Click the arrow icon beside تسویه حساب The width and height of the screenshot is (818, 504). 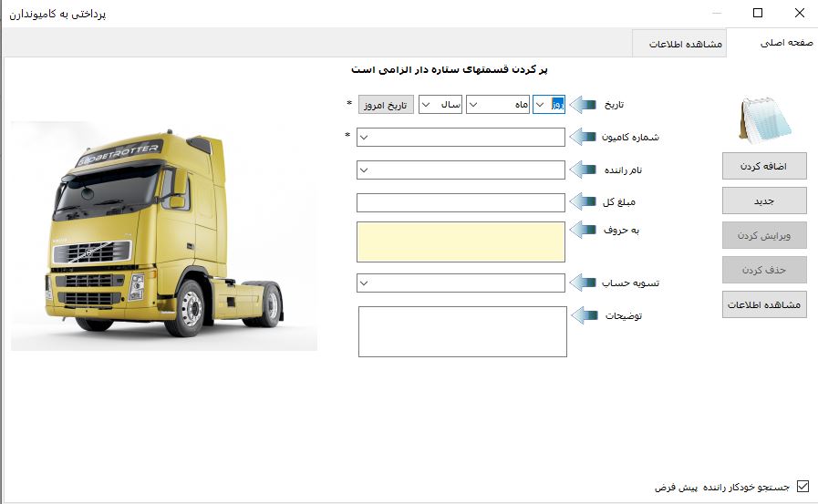(x=584, y=283)
